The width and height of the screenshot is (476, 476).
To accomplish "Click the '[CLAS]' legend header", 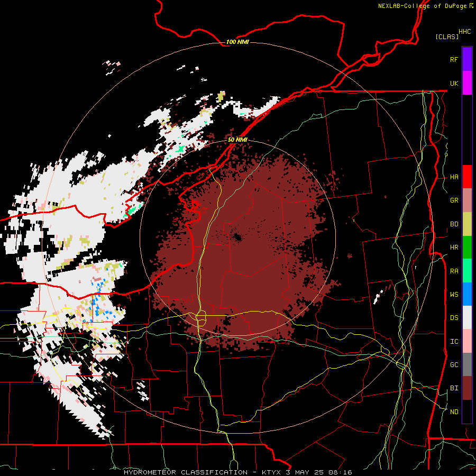I will [447, 36].
